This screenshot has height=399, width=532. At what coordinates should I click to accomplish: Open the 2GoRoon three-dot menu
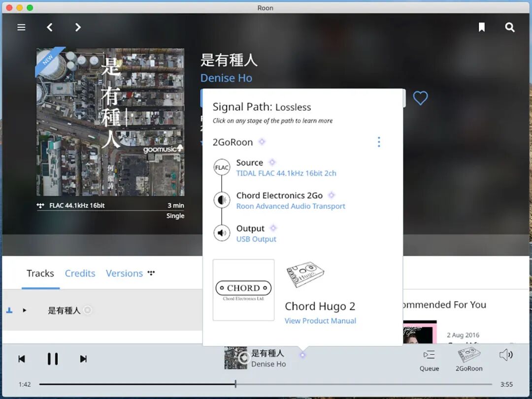379,142
